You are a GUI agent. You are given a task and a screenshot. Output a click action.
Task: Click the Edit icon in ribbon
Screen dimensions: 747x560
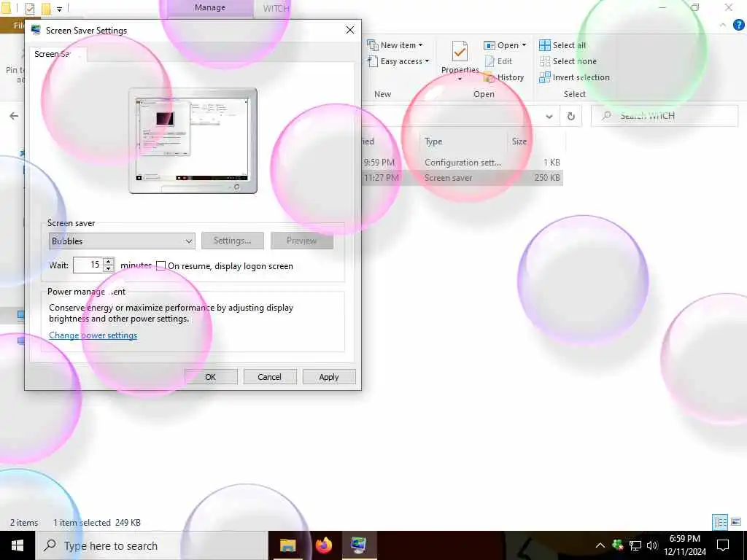[x=489, y=61]
